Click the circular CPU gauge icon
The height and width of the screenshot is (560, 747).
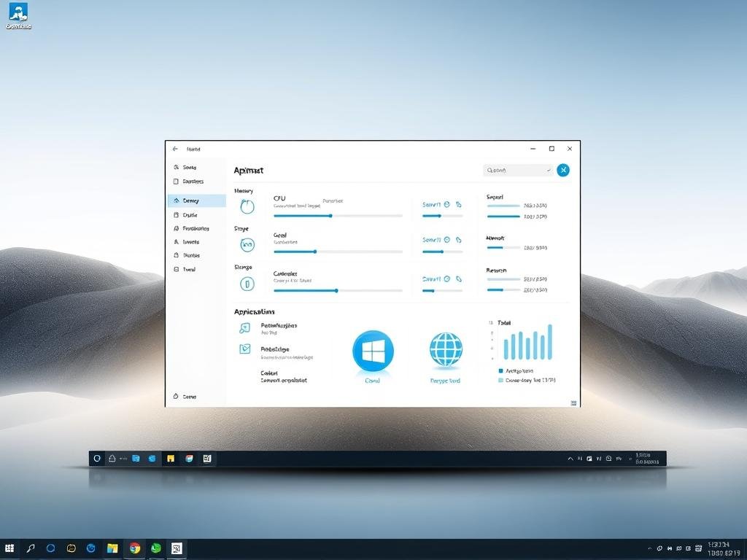coord(247,206)
